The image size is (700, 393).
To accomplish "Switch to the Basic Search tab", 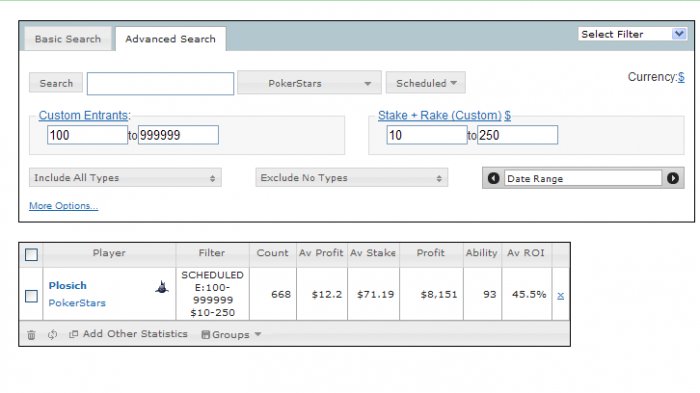I will (x=68, y=39).
